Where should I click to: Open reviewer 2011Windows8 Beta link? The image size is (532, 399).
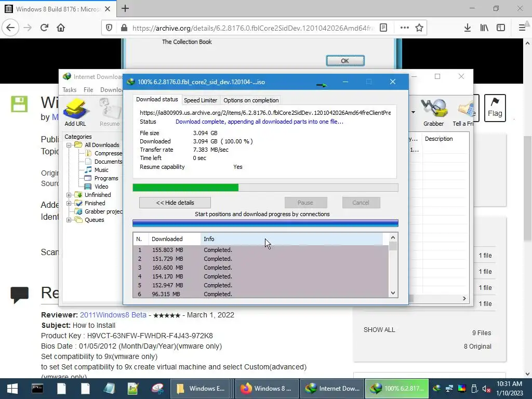[113, 315]
